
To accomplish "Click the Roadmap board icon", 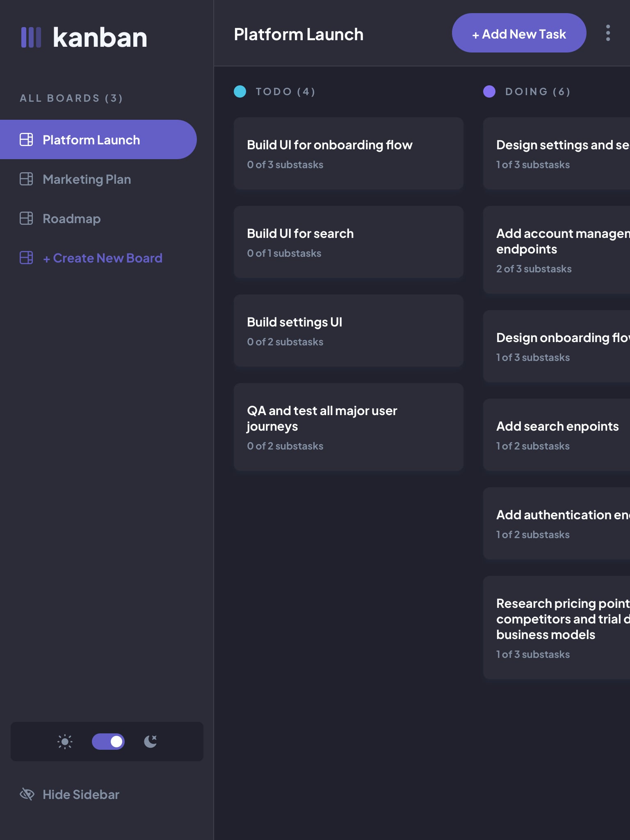I will (26, 218).
